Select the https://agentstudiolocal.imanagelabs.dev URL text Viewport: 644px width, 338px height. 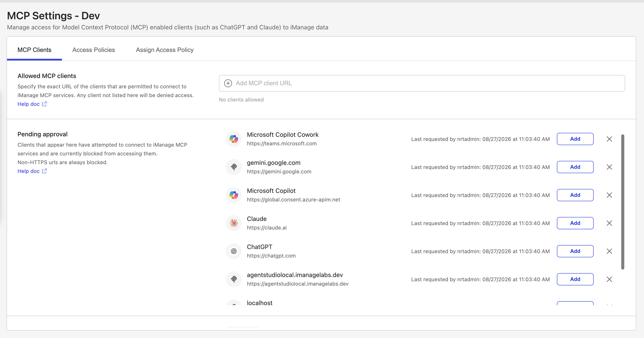[298, 284]
